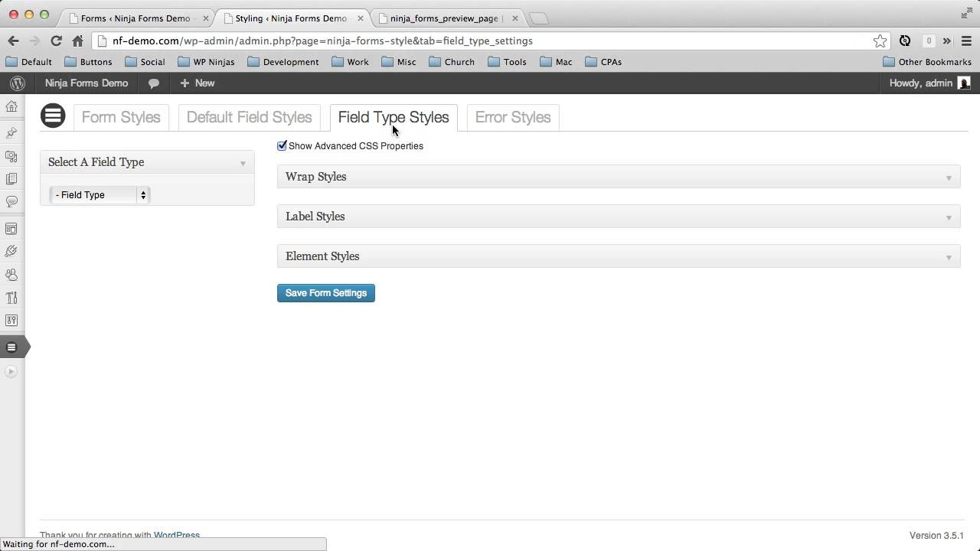Viewport: 980px width, 551px height.
Task: Click the New button in admin bar
Action: pyautogui.click(x=198, y=83)
